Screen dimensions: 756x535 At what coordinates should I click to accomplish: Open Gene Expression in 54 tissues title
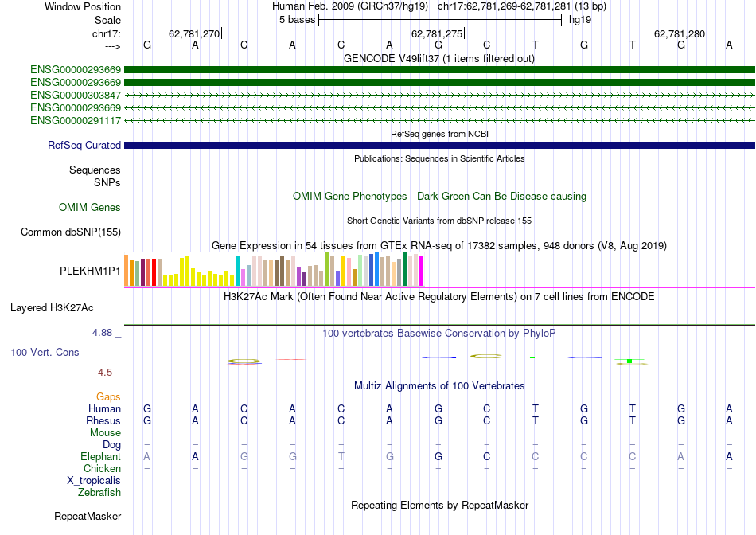(439, 245)
